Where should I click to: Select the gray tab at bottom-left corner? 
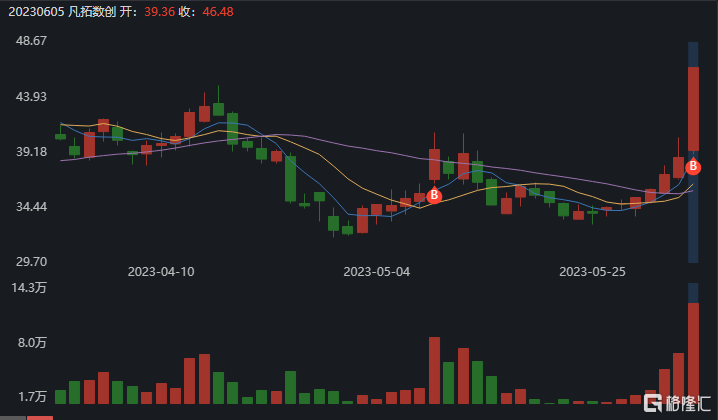(12, 417)
